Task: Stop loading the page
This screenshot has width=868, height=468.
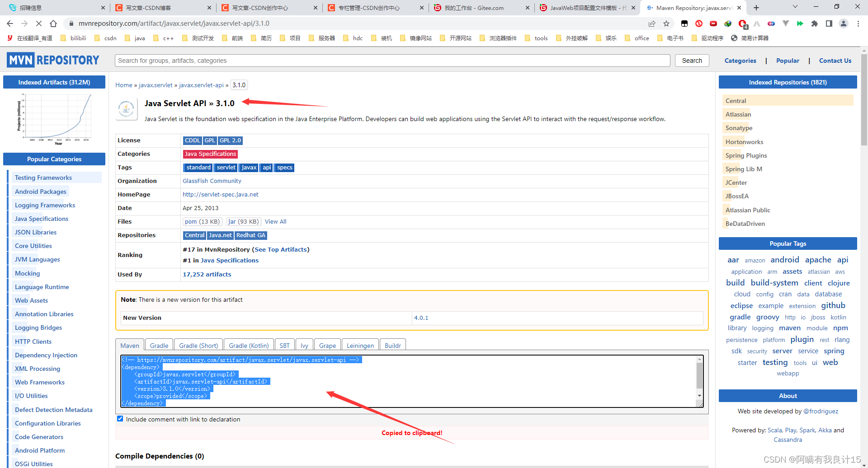Action: pos(39,23)
